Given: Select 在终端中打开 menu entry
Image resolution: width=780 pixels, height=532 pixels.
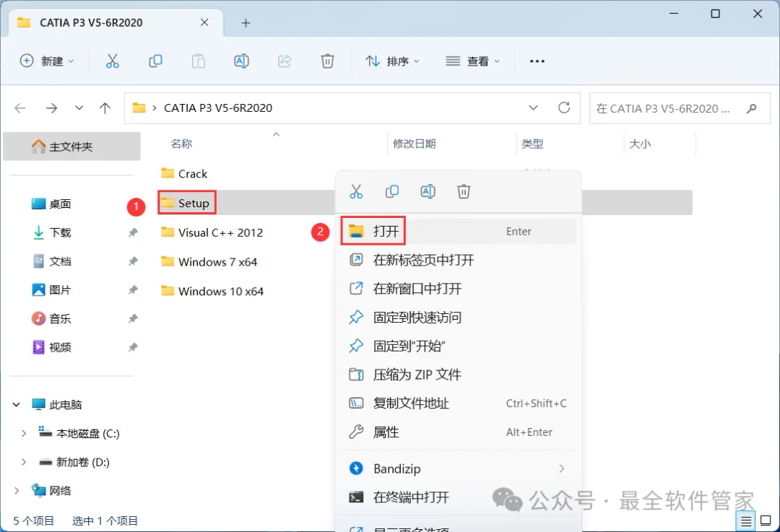Looking at the screenshot, I should pos(458,497).
